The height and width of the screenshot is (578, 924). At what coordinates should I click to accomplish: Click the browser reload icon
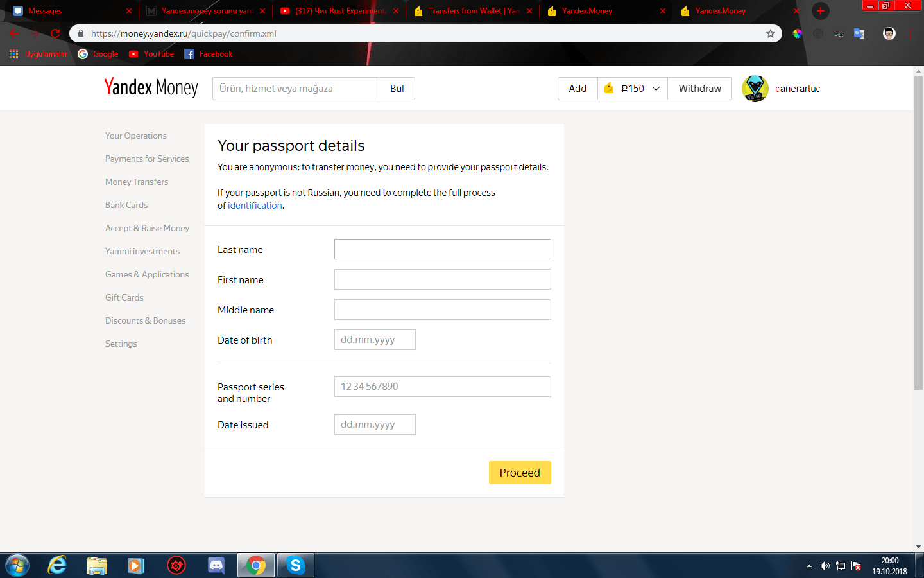tap(55, 33)
